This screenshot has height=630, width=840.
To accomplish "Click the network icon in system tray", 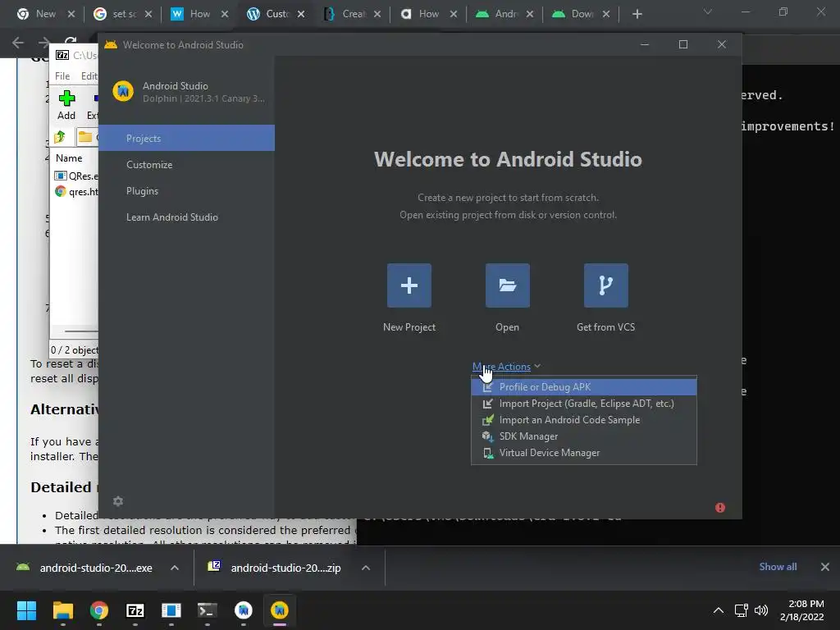I will 741,610.
